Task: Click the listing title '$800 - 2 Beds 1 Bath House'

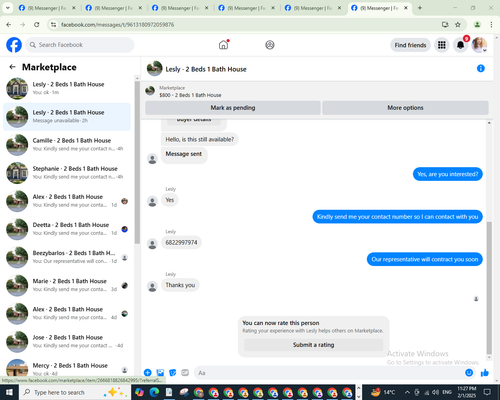Action: click(190, 95)
